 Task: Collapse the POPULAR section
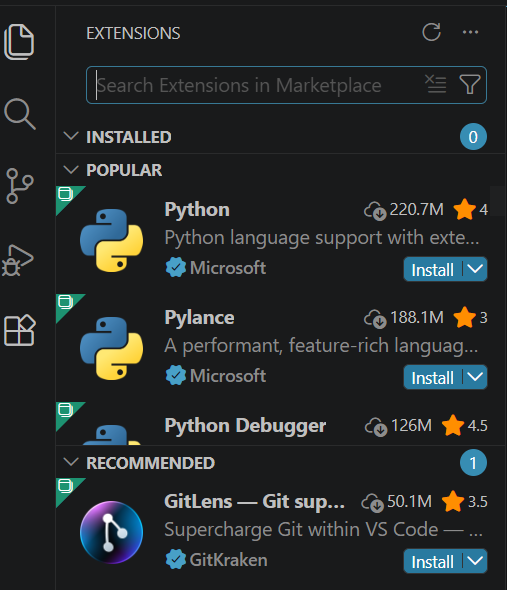71,169
